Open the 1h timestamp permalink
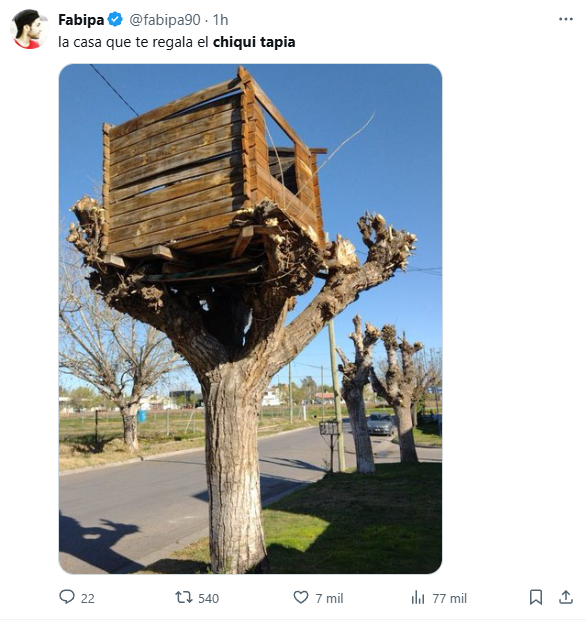Image resolution: width=586 pixels, height=621 pixels. click(x=221, y=20)
